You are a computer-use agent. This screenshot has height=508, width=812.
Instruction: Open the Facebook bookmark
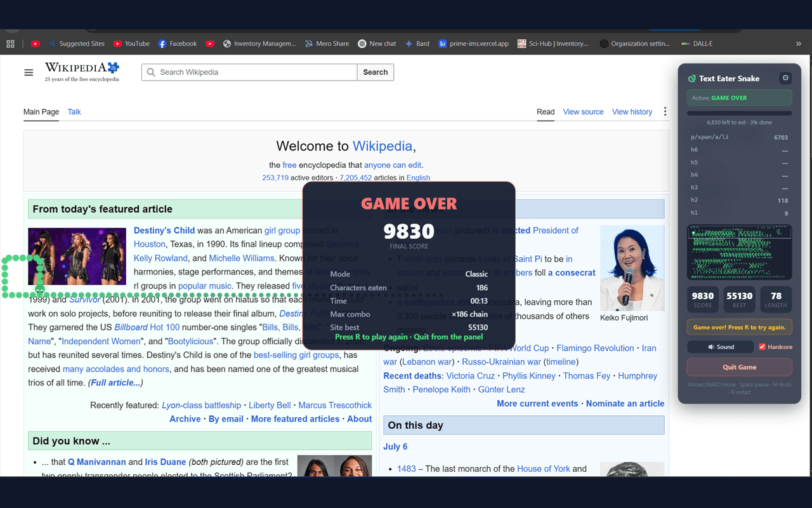(x=178, y=44)
